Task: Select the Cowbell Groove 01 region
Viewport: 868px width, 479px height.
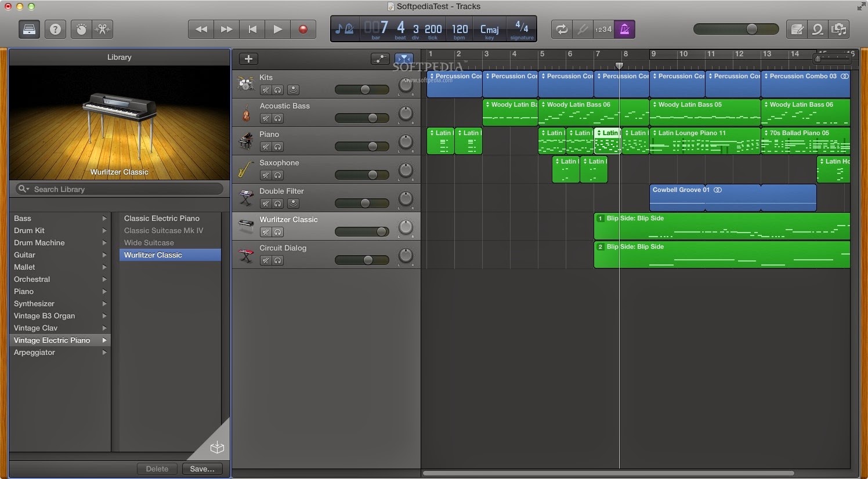Action: pos(733,198)
